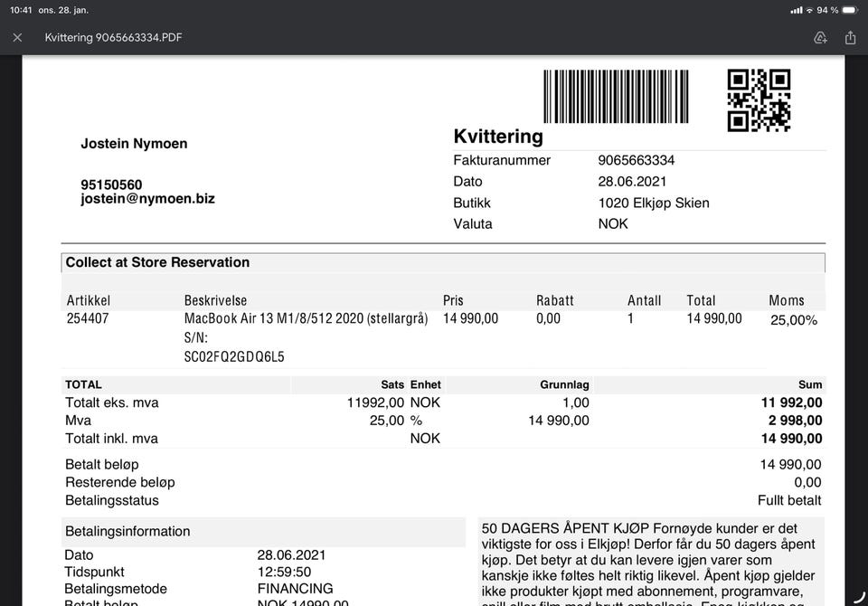Screen dimensions: 868x606
Task: Tap the cellular signal bars
Action: point(796,10)
